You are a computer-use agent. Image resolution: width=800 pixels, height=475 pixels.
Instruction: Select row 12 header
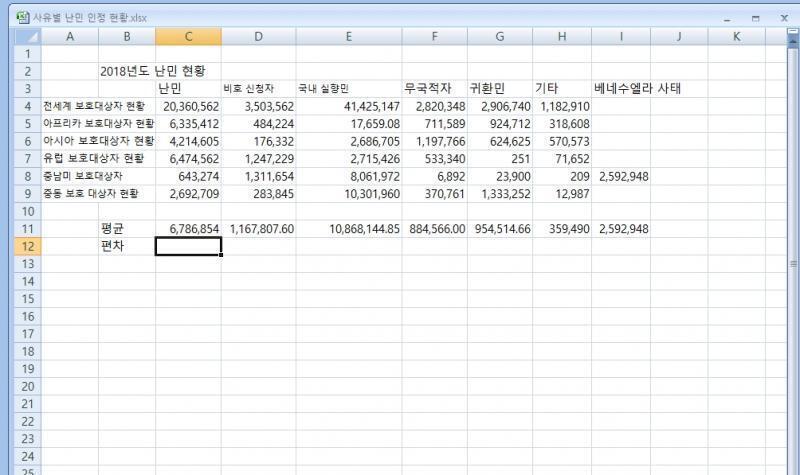pyautogui.click(x=28, y=246)
